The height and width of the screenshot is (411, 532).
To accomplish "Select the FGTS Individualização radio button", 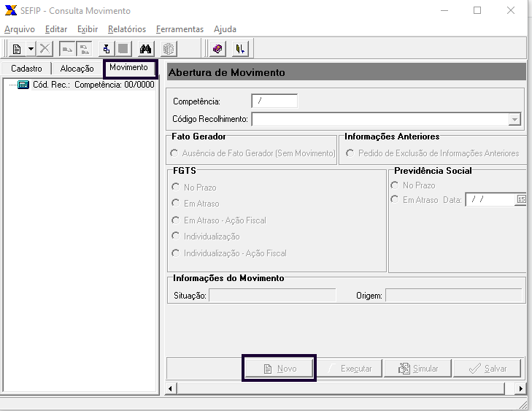I will pos(206,237).
